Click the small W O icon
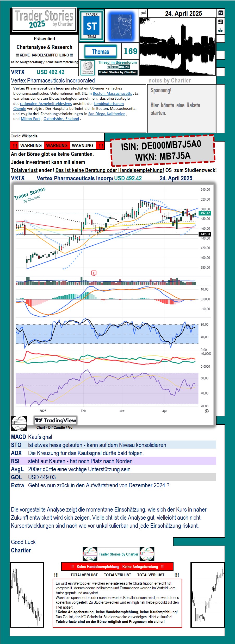 220,30
